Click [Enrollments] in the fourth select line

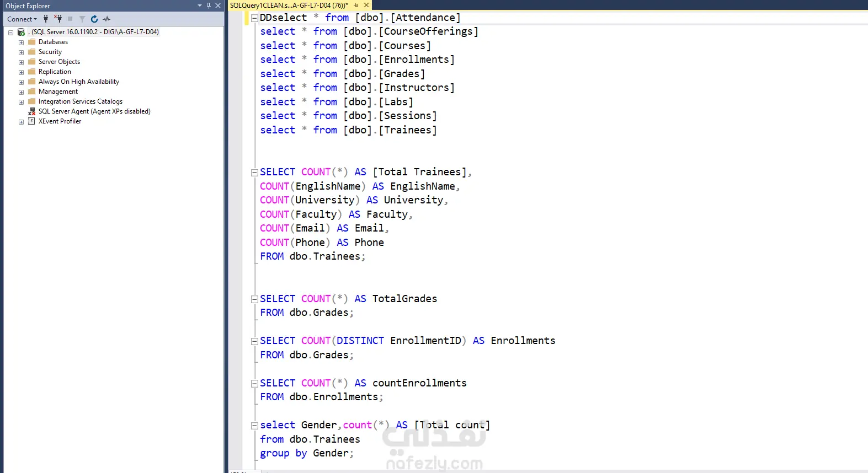[417, 60]
